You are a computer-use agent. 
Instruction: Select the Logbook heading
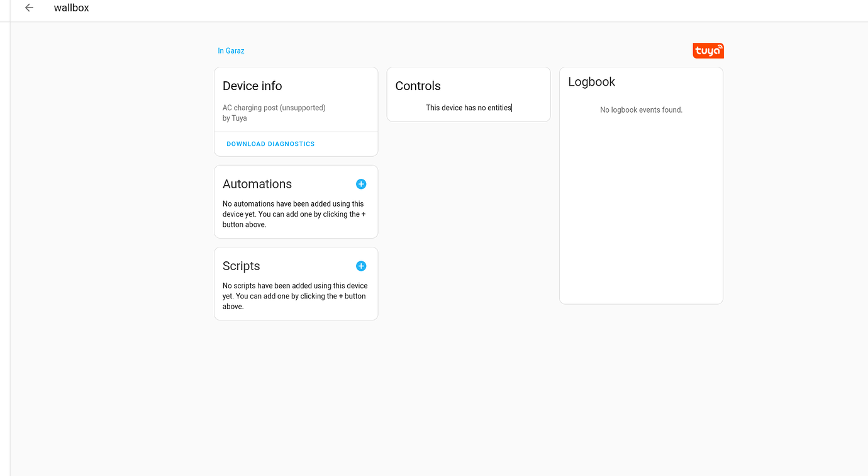pyautogui.click(x=591, y=81)
